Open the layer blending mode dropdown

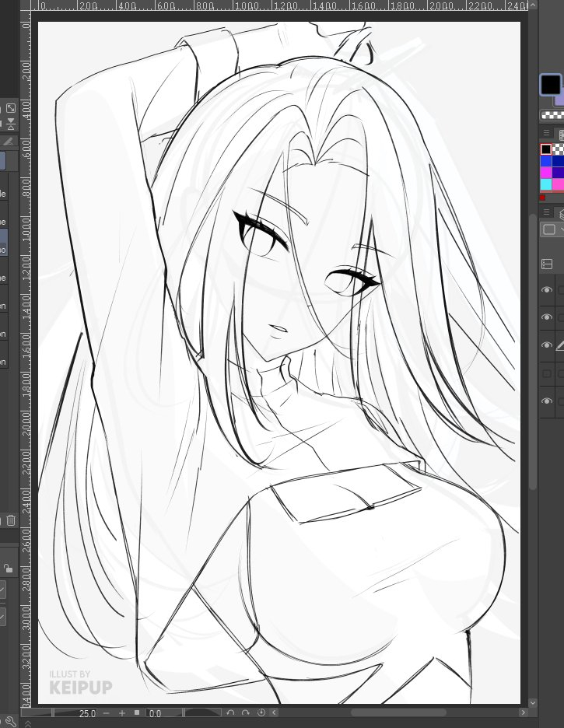[x=552, y=229]
